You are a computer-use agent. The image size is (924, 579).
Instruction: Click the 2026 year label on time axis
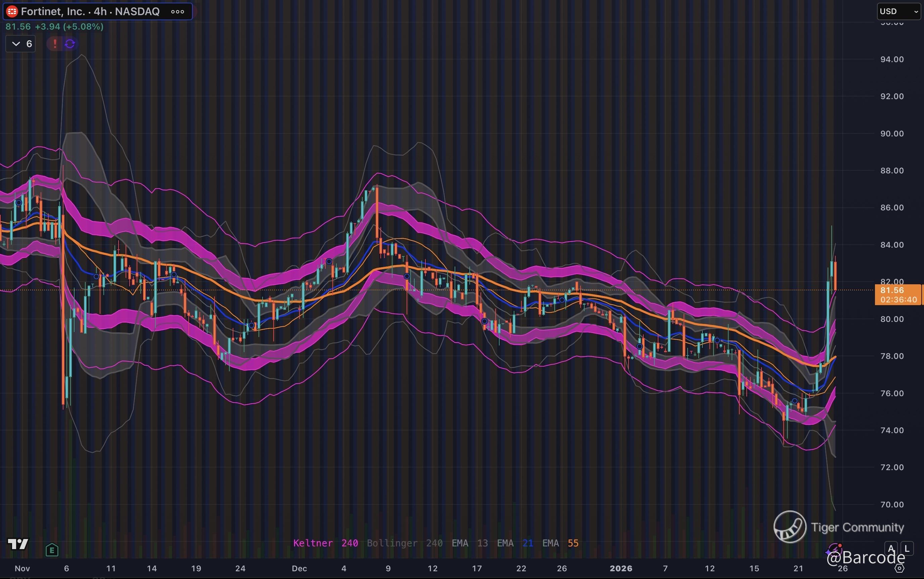[x=621, y=568]
